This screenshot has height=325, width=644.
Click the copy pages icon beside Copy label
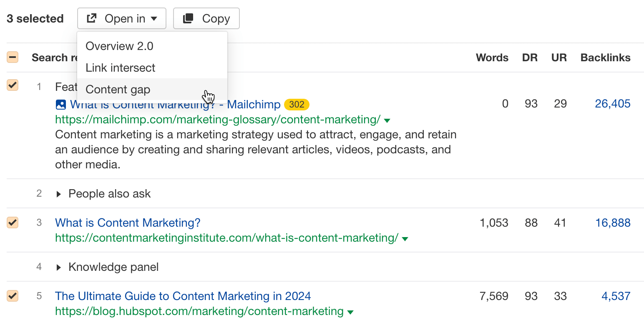[189, 18]
